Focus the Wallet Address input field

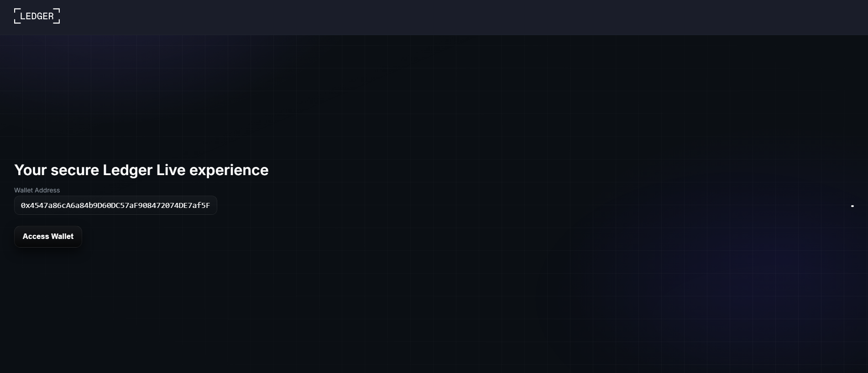115,205
